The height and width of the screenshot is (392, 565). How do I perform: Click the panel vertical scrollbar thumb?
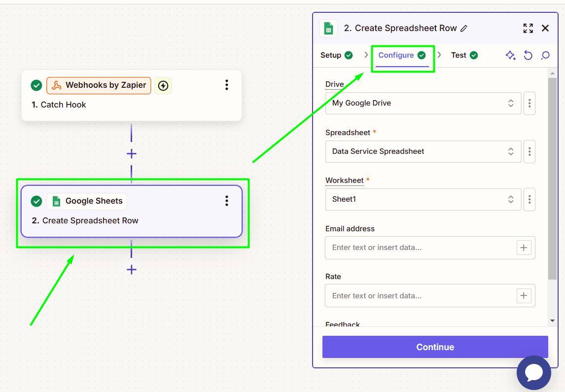(552, 178)
